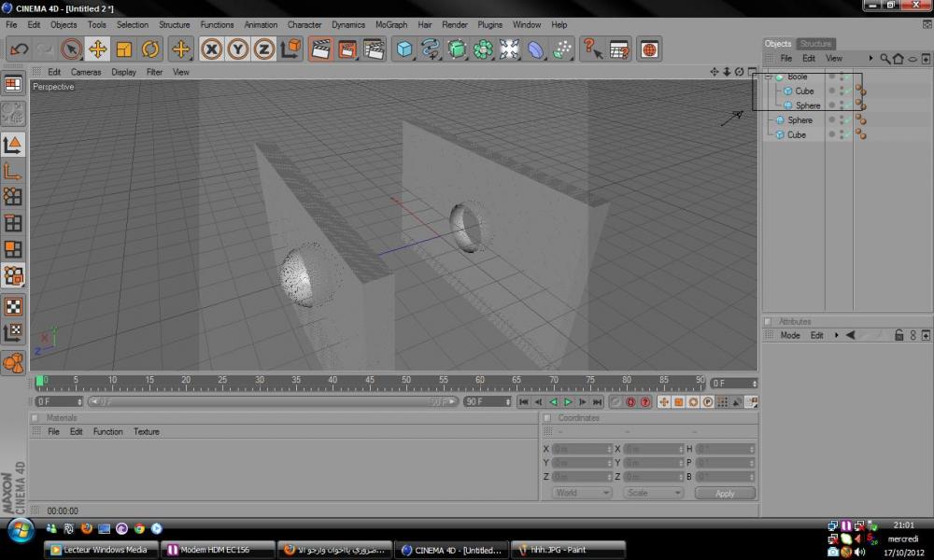Open the web browser globe icon
The height and width of the screenshot is (560, 934).
click(649, 49)
